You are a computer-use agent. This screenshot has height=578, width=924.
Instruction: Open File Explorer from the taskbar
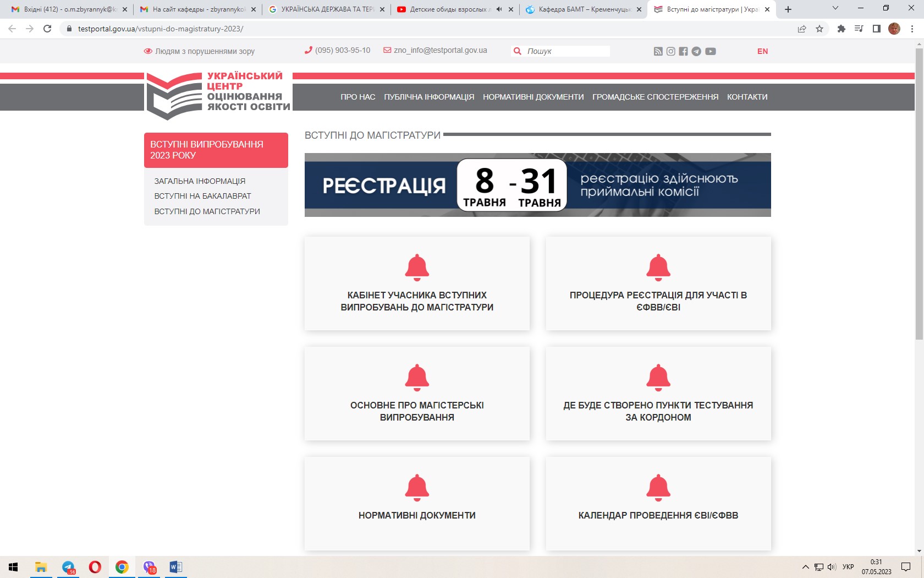(41, 567)
